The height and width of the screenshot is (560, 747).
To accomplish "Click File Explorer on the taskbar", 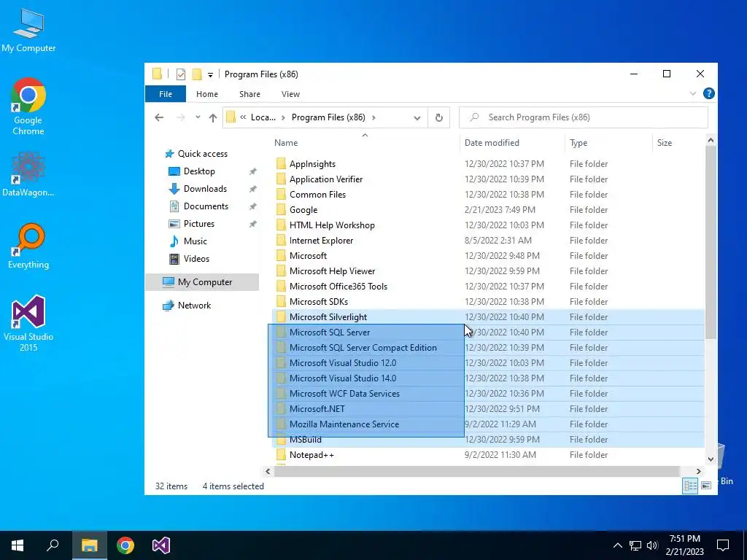I will (89, 545).
